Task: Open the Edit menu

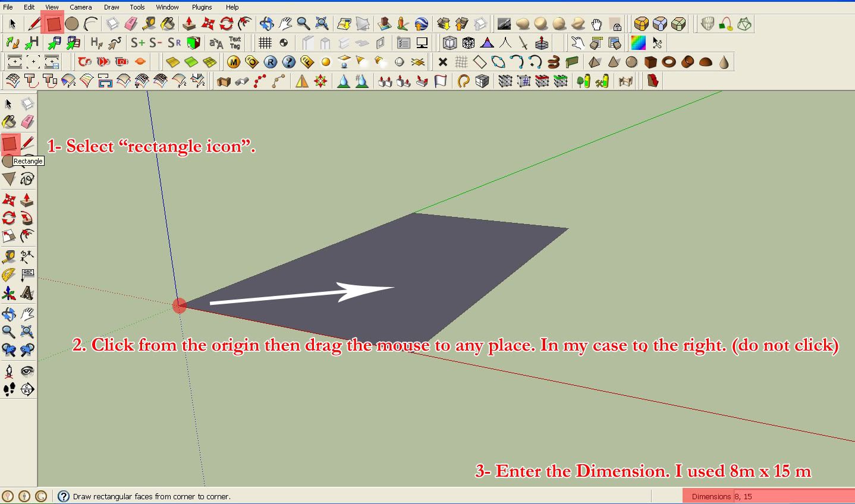Action: [x=29, y=7]
